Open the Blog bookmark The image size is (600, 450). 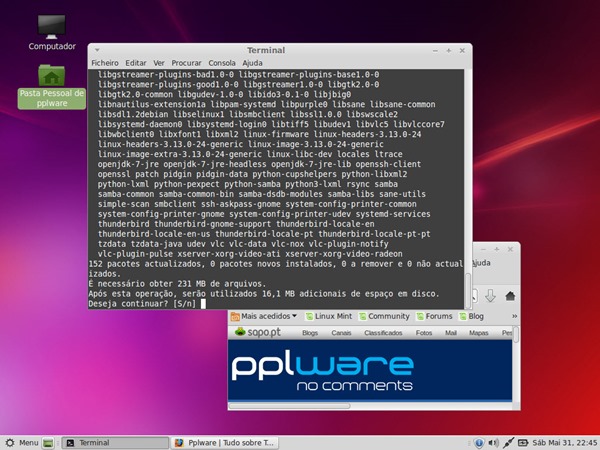[472, 316]
